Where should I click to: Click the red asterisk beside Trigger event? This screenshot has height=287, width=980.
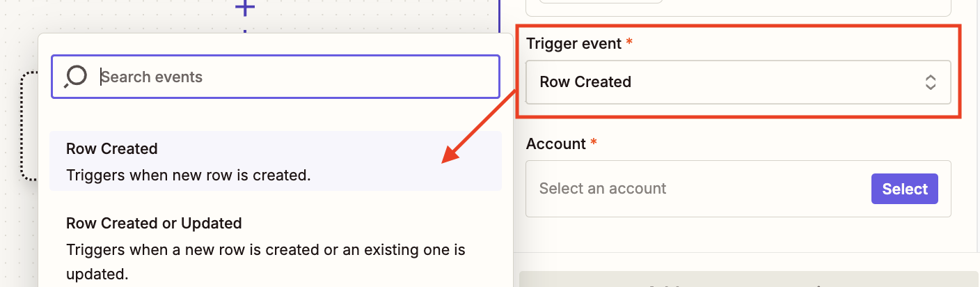click(629, 43)
